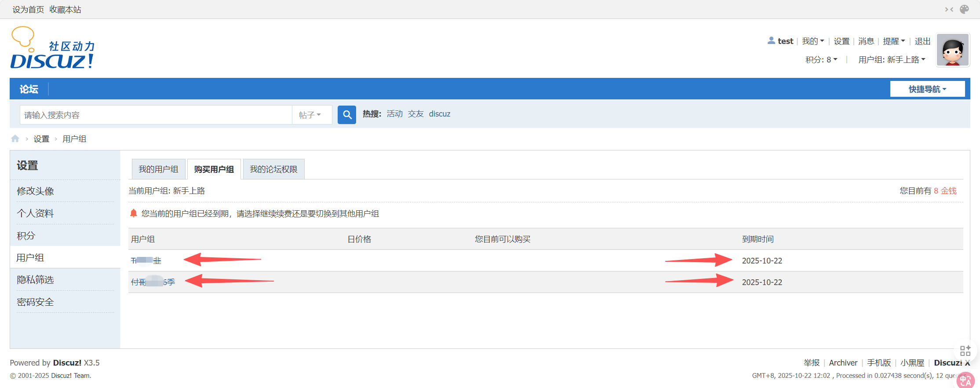Click the Discuz! logo
Screen dimensions: 980x388
[53, 48]
